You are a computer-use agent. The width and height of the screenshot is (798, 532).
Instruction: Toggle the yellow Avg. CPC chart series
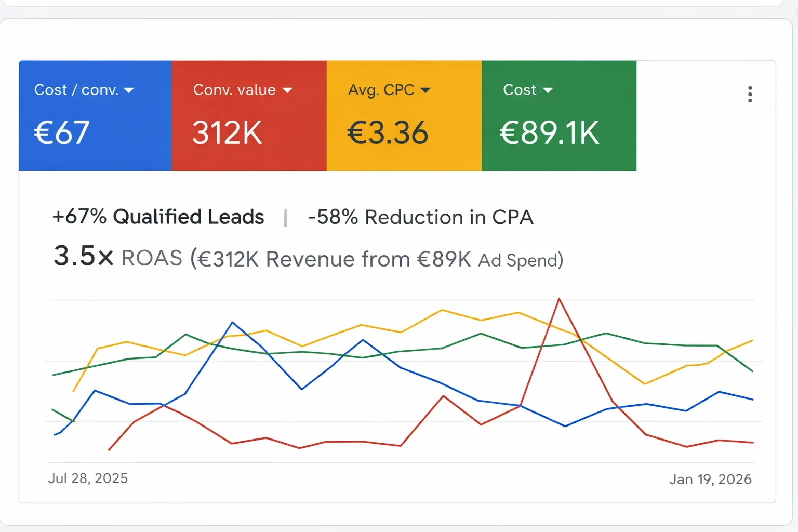click(441, 311)
